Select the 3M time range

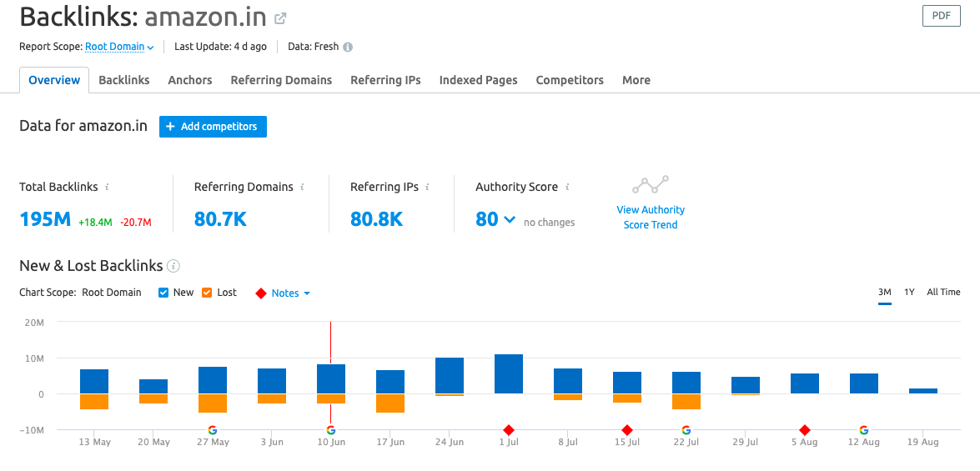(884, 292)
